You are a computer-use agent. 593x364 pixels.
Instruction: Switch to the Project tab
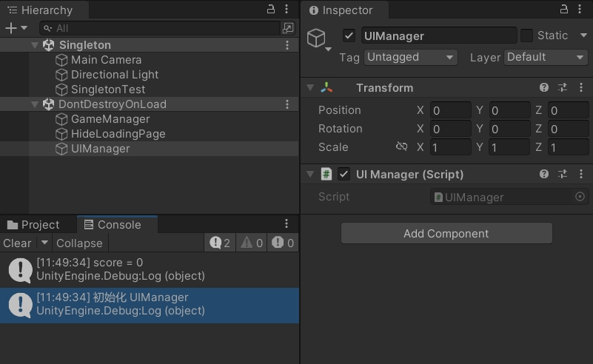click(33, 224)
